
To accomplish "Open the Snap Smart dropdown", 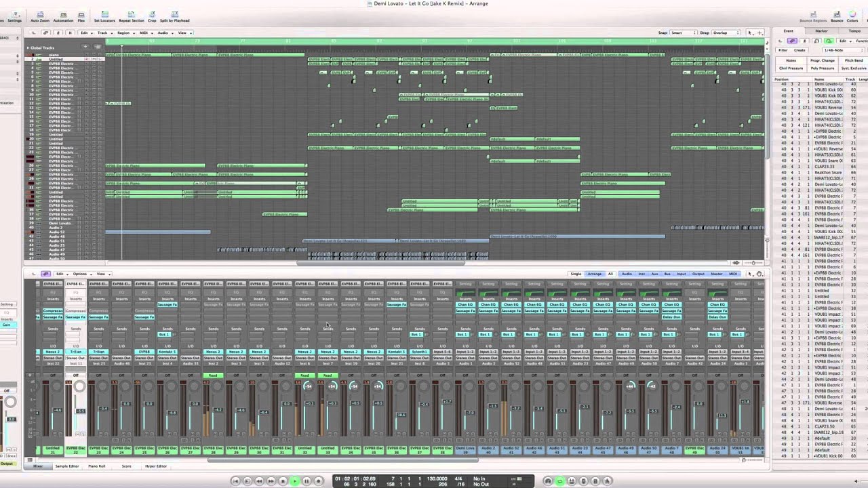I will (683, 33).
